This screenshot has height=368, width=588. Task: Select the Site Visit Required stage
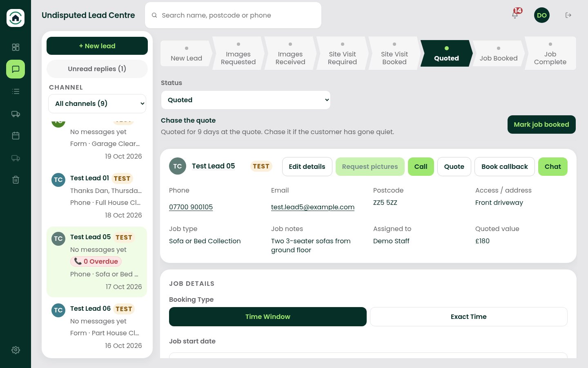coord(342,54)
